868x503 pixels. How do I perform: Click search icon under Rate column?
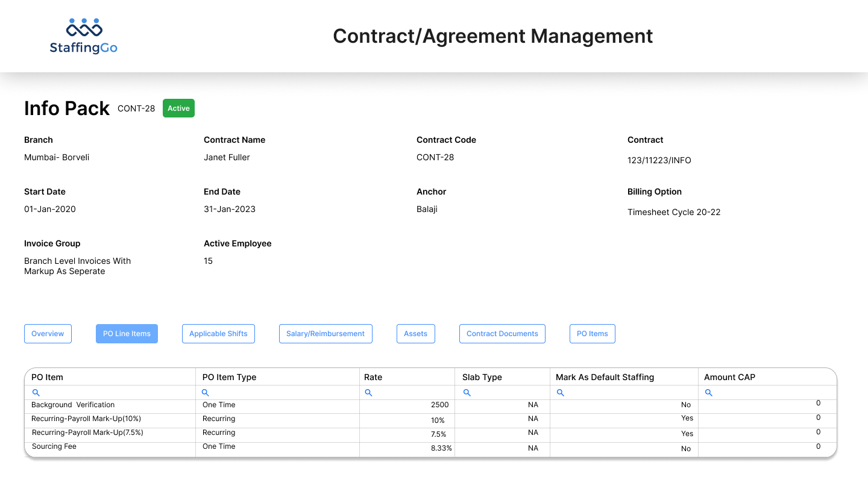368,393
